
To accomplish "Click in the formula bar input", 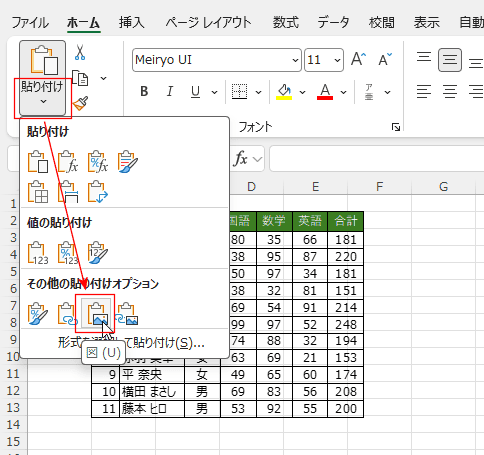I will 377,159.
